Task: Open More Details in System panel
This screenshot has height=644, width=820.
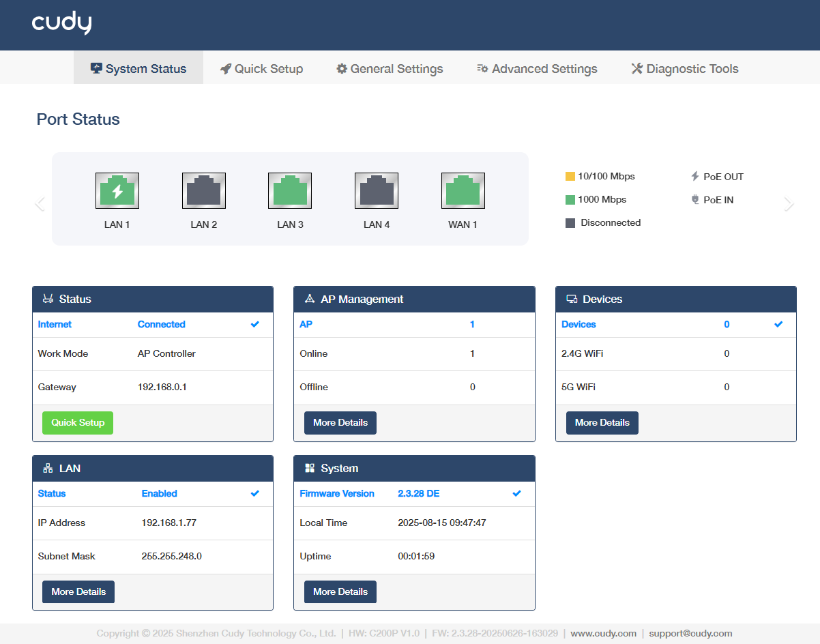Action: click(x=340, y=592)
